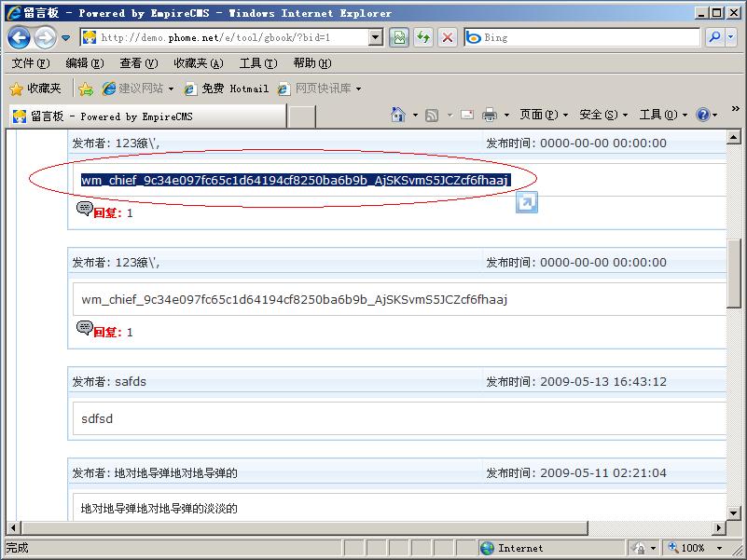Click the browser Forward arrow button
The image size is (747, 560).
[46, 37]
